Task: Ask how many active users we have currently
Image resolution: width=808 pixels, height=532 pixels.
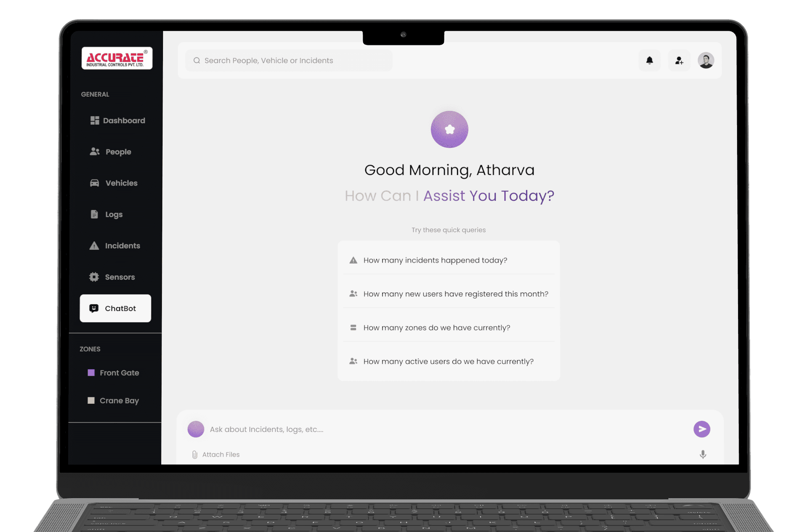Action: click(449, 361)
